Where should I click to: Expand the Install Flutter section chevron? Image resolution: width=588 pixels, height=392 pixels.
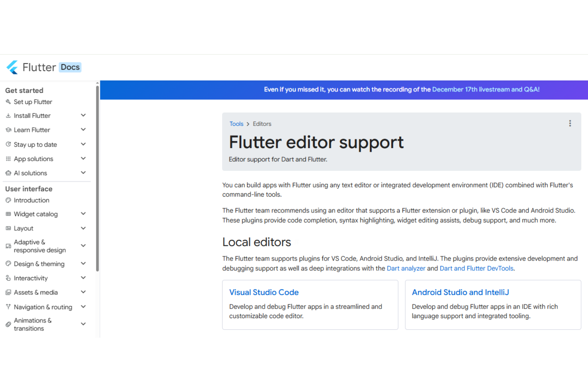click(x=83, y=116)
